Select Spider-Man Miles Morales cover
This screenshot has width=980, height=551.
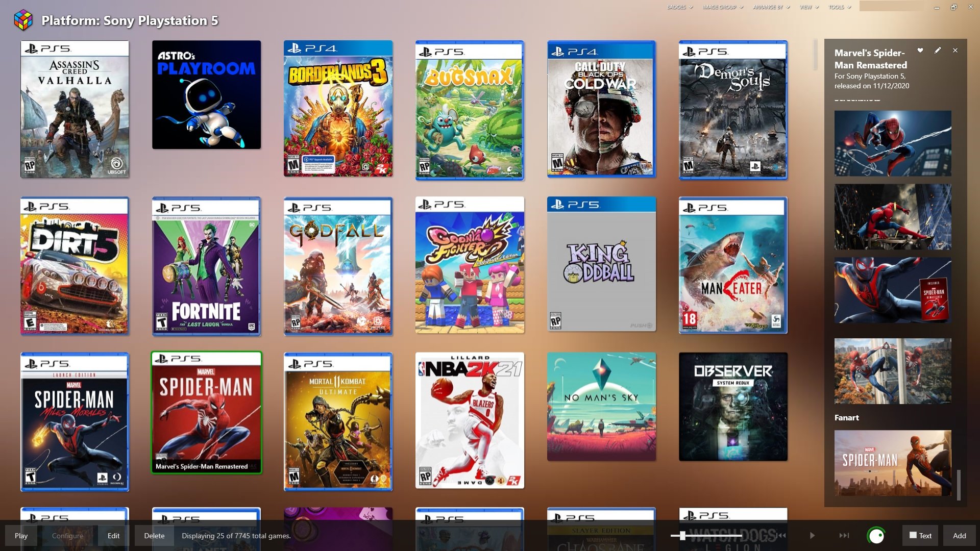(75, 422)
